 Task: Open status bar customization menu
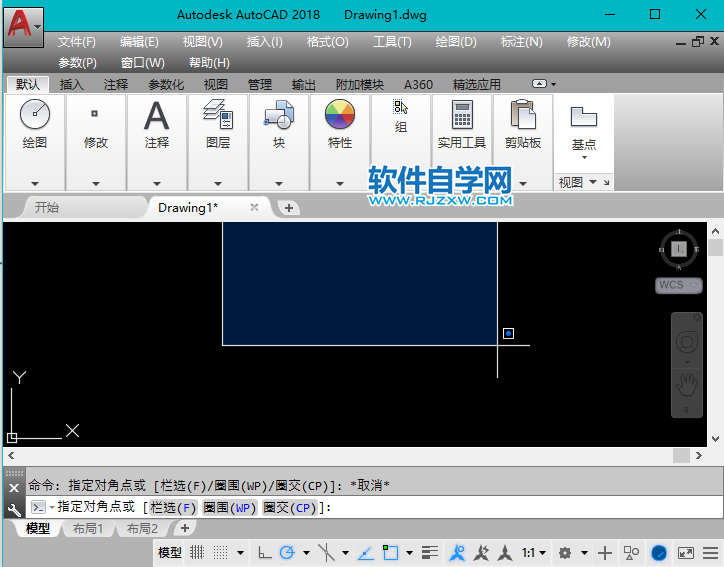710,552
